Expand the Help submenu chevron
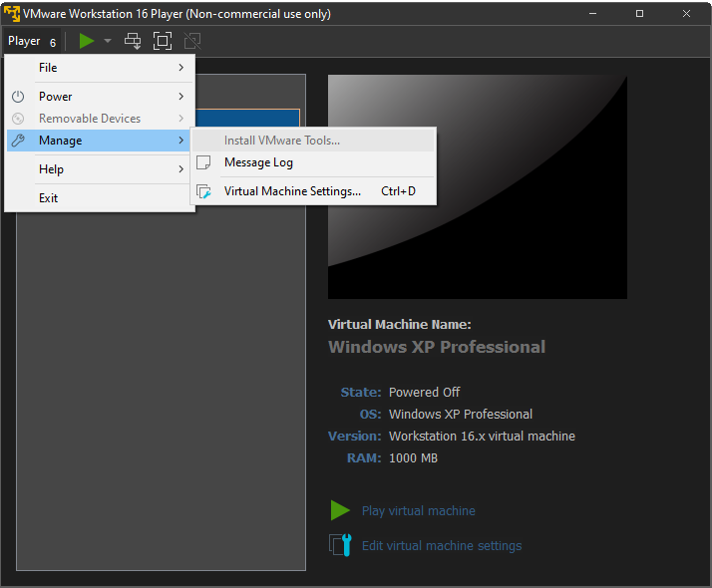The image size is (712, 588). point(181,169)
